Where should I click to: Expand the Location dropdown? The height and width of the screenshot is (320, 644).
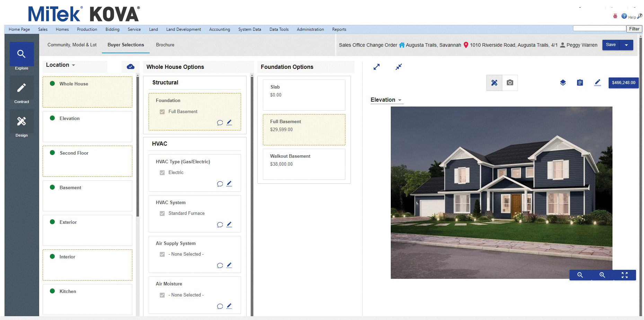73,65
